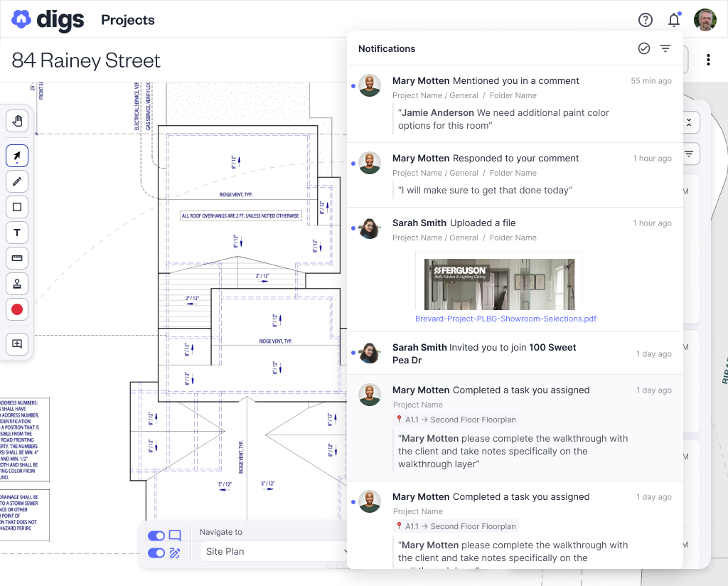This screenshot has height=586, width=728.
Task: Open the red color swatch
Action: point(17,309)
